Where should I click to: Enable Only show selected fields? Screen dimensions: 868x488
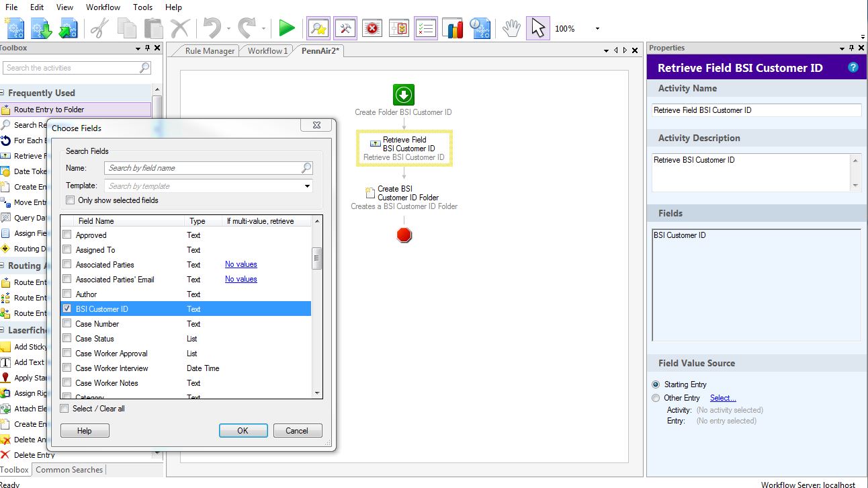[71, 200]
